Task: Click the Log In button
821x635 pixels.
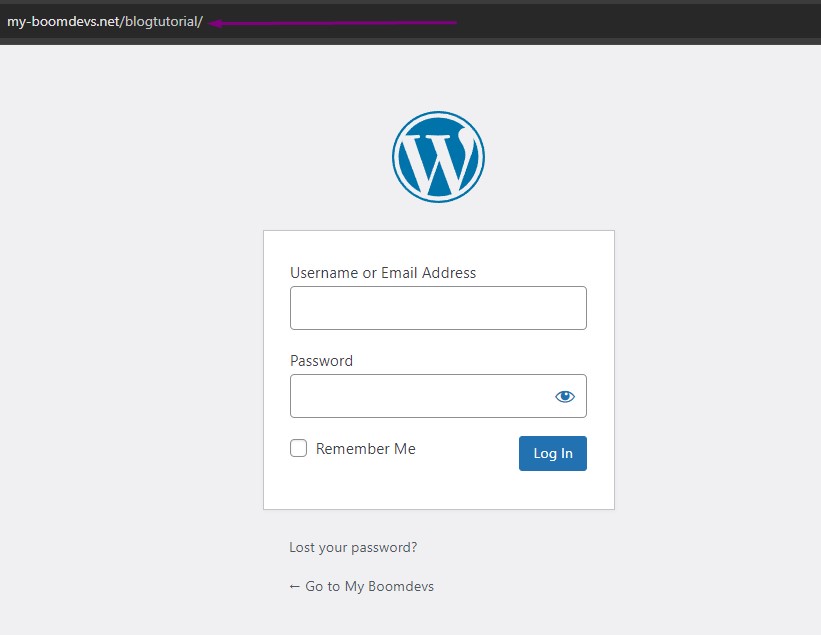Action: (x=552, y=453)
